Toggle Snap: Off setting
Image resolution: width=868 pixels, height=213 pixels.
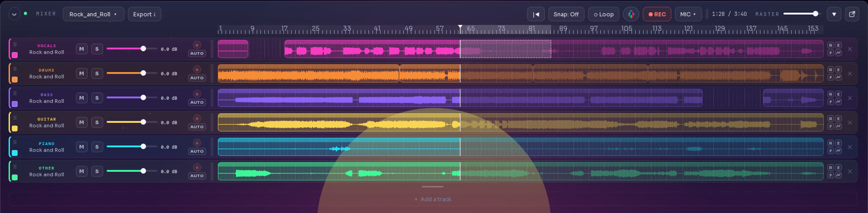click(566, 14)
